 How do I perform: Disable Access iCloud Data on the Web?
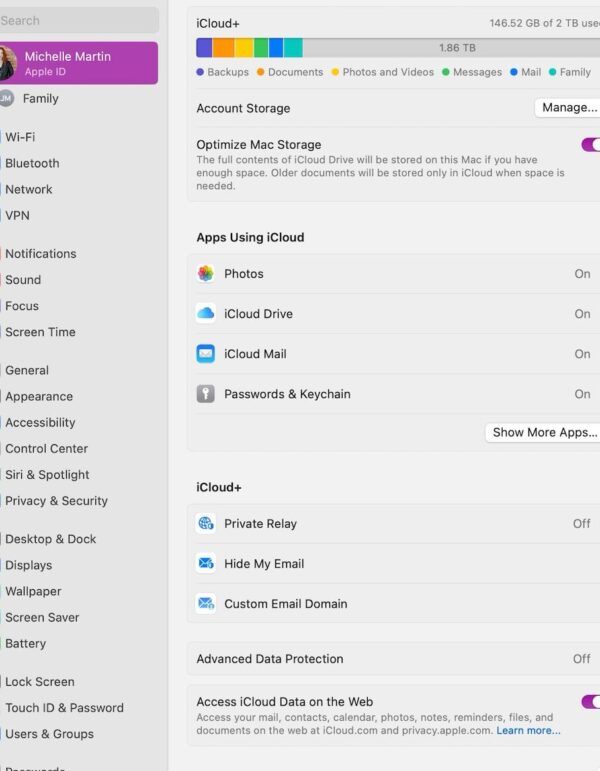coord(590,702)
